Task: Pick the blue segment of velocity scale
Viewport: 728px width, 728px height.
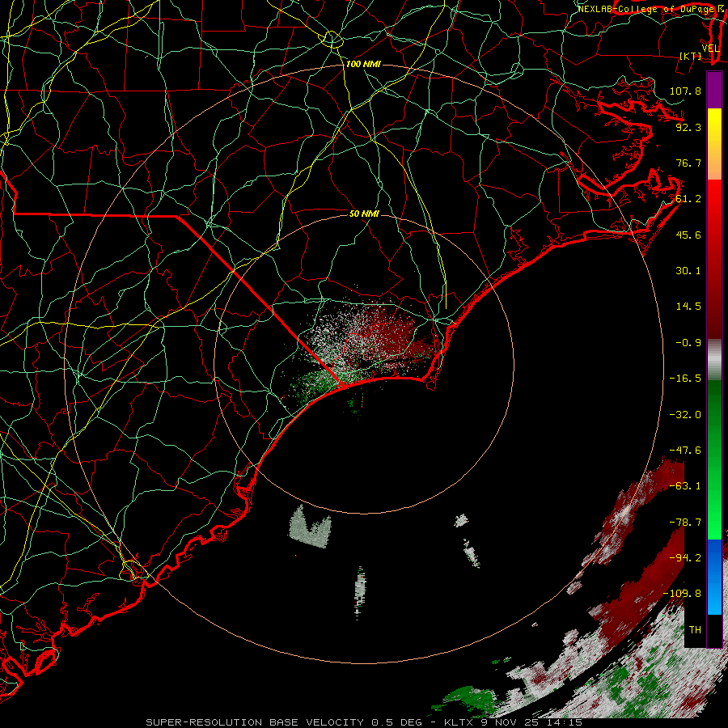Action: pyautogui.click(x=714, y=577)
